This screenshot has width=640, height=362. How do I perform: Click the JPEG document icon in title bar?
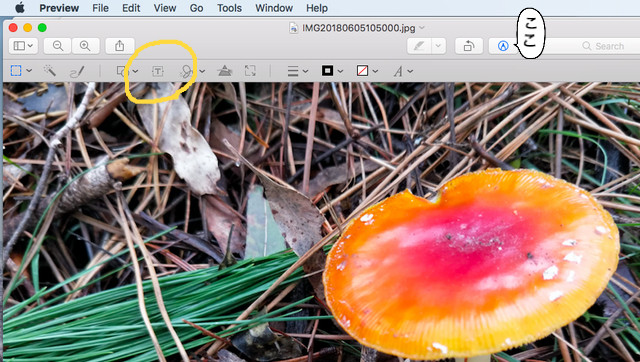tap(293, 28)
